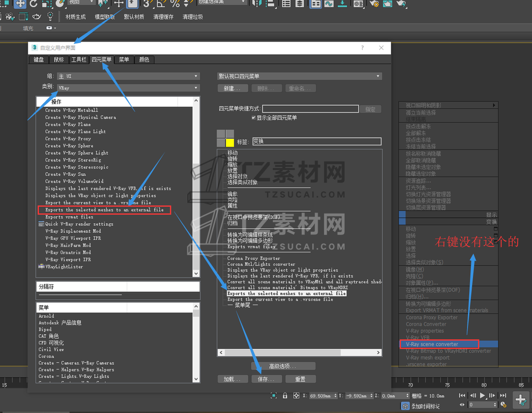Viewport: 532px width, 413px height.
Task: Toggle the Ribbon icon in toolbar
Action: pos(315,4)
